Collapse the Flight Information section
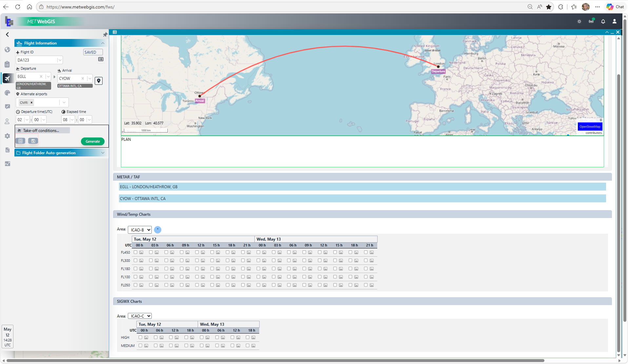Image resolution: width=628 pixels, height=364 pixels. 103,43
